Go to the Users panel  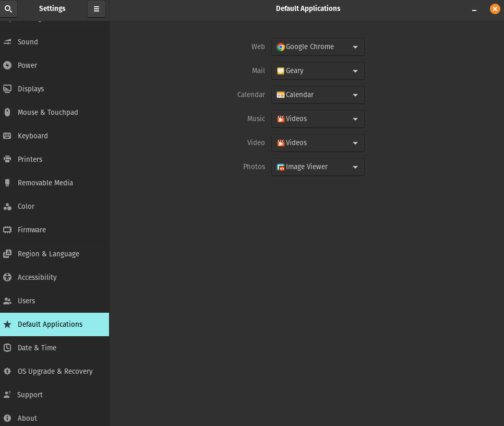point(55,301)
